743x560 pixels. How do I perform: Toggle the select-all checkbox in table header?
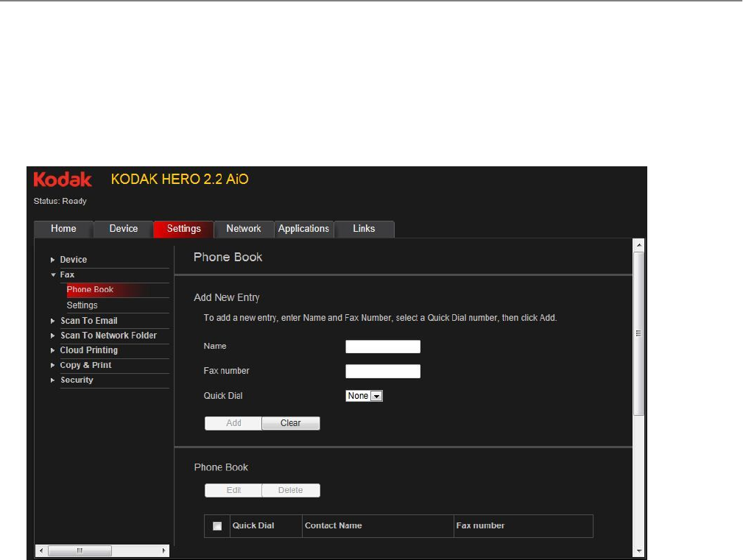[217, 526]
